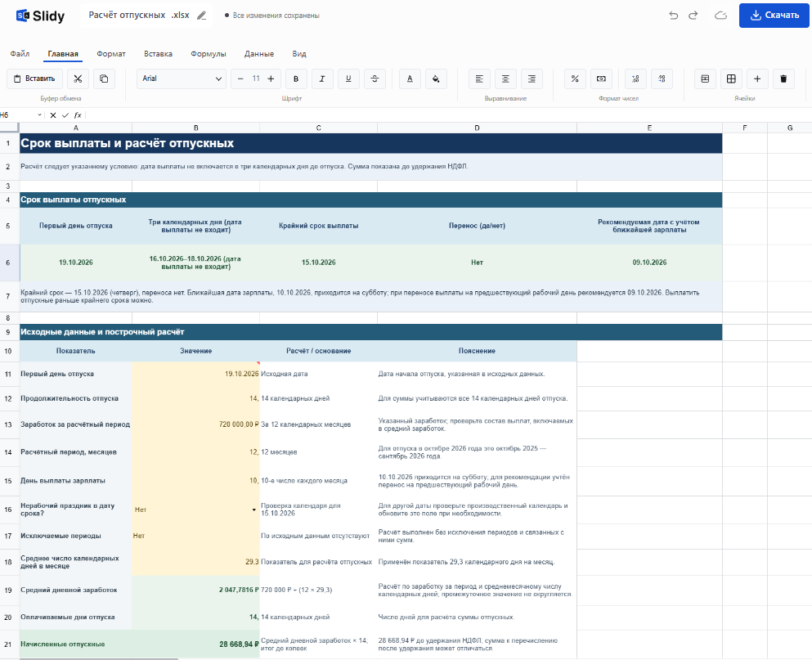The width and height of the screenshot is (812, 660).
Task: Toggle underline formatting
Action: pos(348,79)
